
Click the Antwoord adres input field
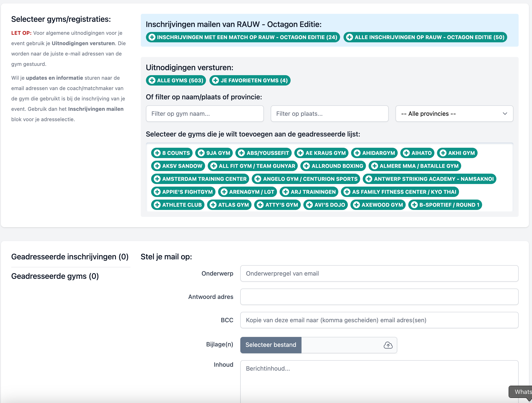tap(379, 297)
